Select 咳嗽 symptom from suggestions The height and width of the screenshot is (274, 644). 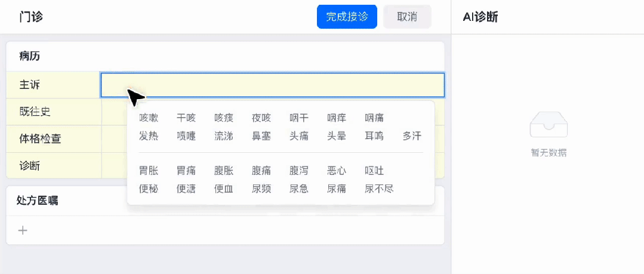point(149,118)
